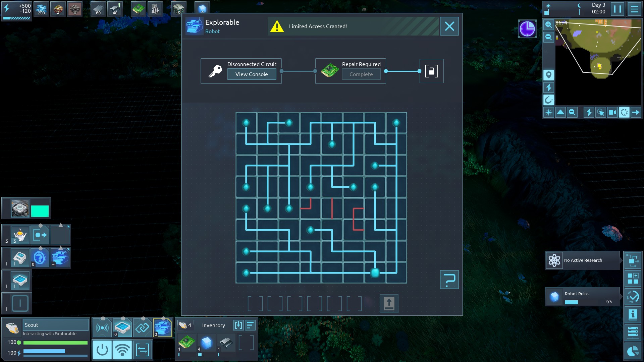Toggle minimap power grid overlay
This screenshot has width=644, height=362.
point(548,87)
